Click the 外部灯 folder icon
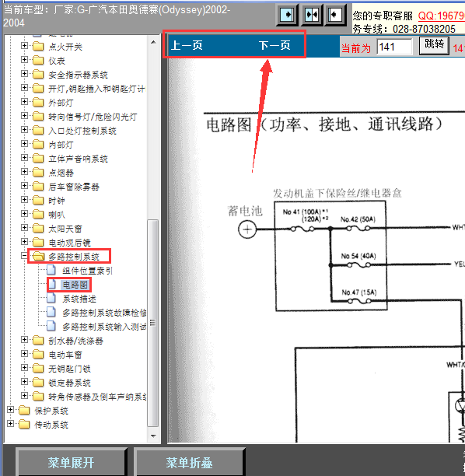The height and width of the screenshot is (476, 465). click(x=38, y=103)
